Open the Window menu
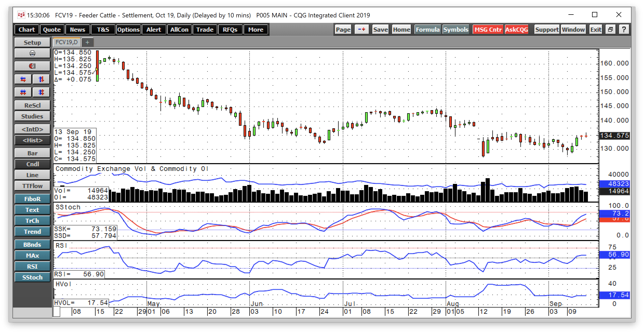The image size is (644, 333). click(573, 29)
